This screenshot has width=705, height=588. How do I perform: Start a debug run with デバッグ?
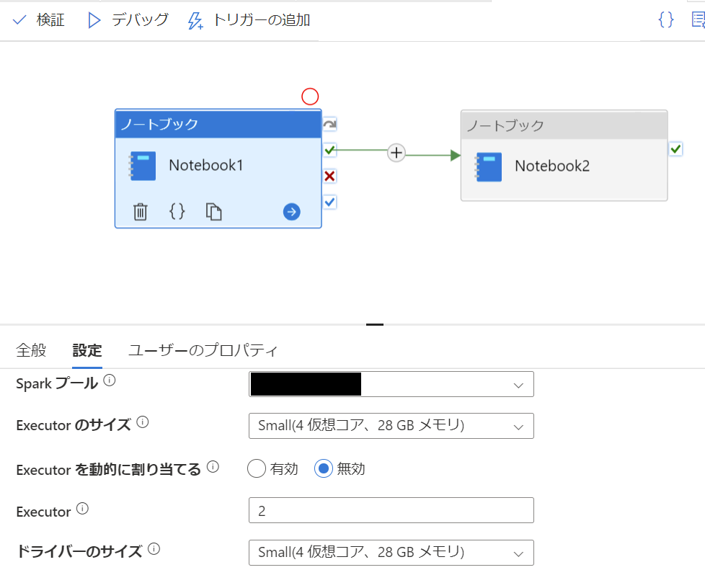(x=126, y=19)
